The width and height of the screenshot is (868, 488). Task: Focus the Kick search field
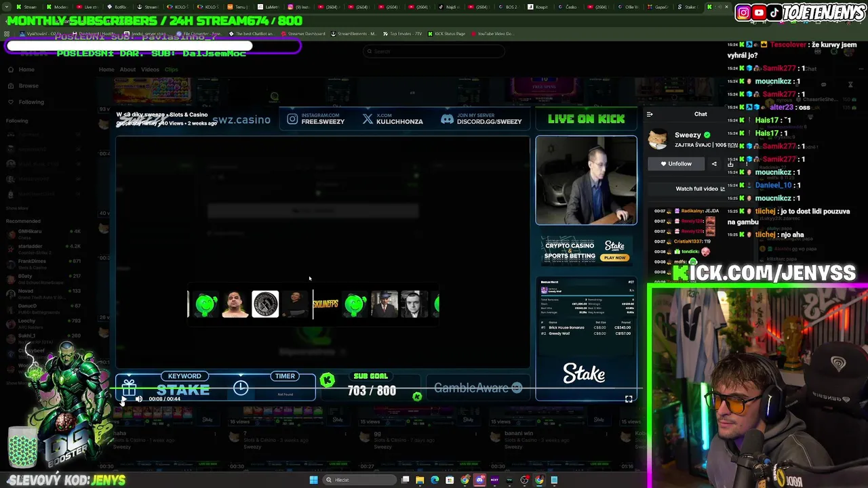[434, 52]
